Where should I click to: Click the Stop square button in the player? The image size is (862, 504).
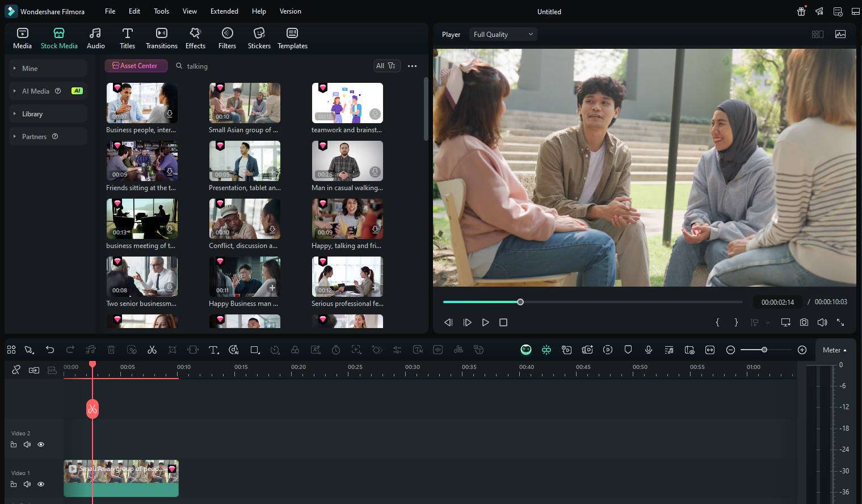click(503, 322)
